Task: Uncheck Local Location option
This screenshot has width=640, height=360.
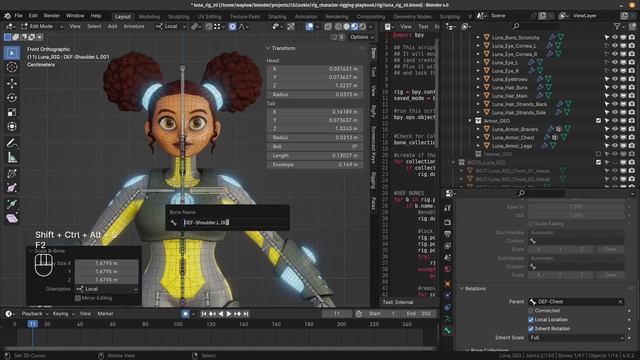Action: click(x=531, y=320)
